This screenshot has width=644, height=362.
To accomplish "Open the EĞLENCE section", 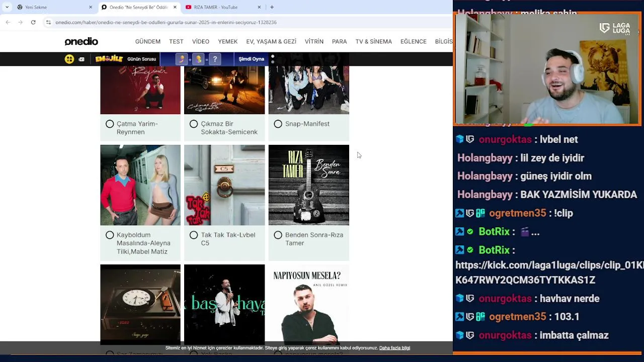I will [x=414, y=41].
